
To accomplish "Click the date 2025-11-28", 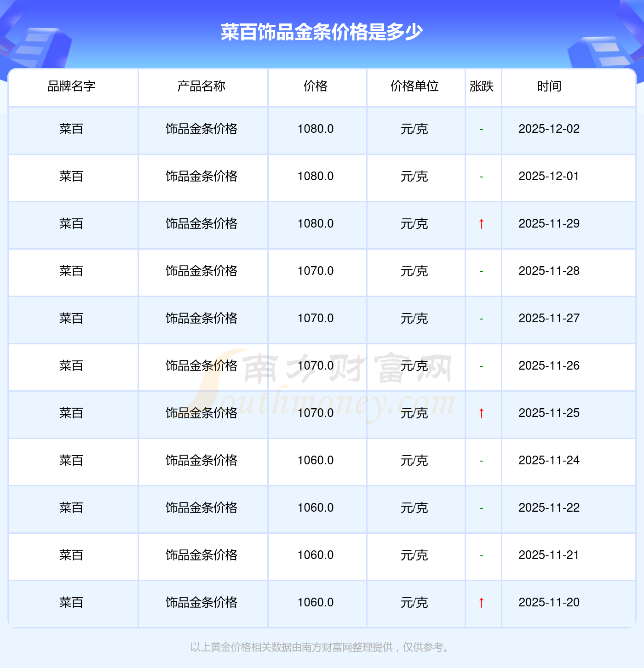I will coord(549,271).
